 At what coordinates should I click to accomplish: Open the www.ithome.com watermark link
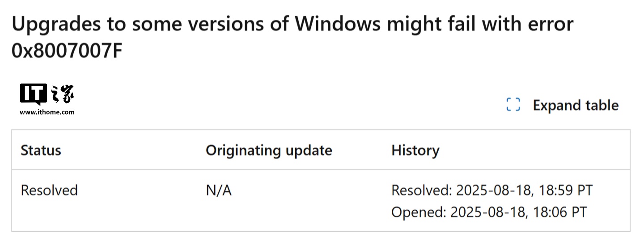pos(47,112)
